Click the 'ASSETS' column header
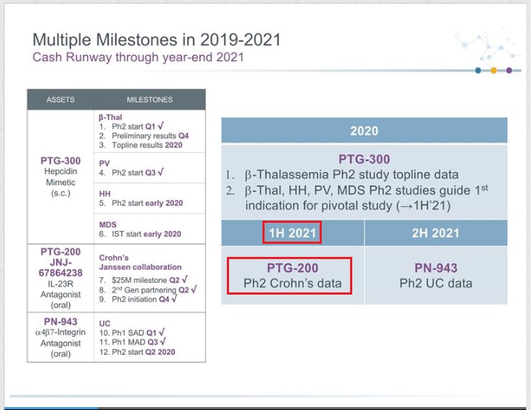The height and width of the screenshot is (410, 532). click(x=60, y=99)
